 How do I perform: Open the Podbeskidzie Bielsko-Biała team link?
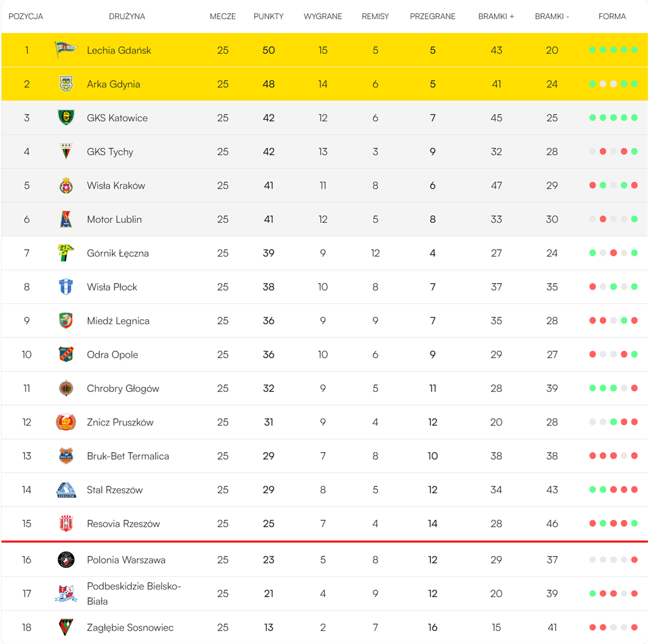134,593
